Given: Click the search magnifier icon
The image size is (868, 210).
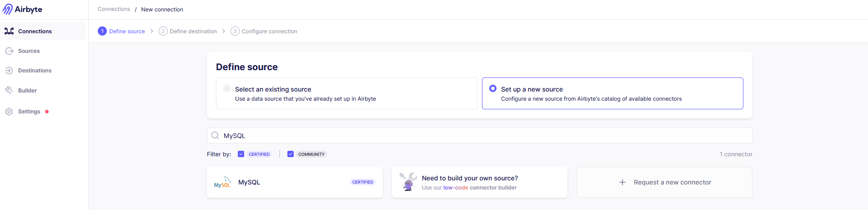Looking at the screenshot, I should pyautogui.click(x=215, y=135).
